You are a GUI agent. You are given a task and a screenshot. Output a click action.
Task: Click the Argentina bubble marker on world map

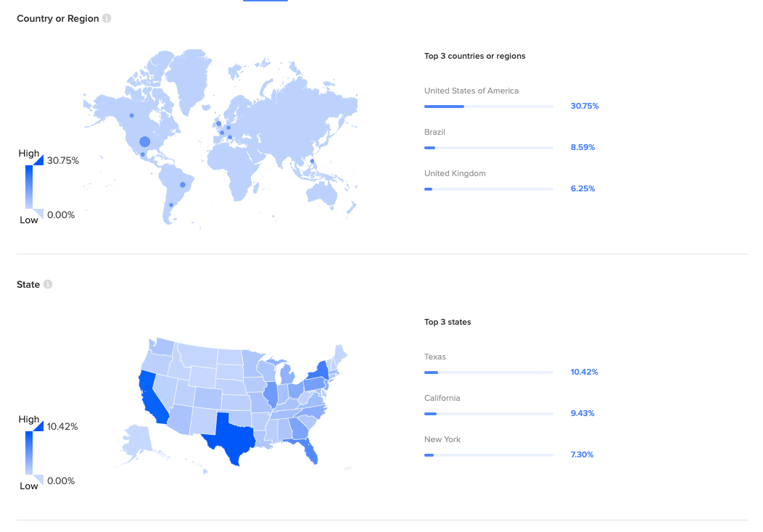click(171, 205)
